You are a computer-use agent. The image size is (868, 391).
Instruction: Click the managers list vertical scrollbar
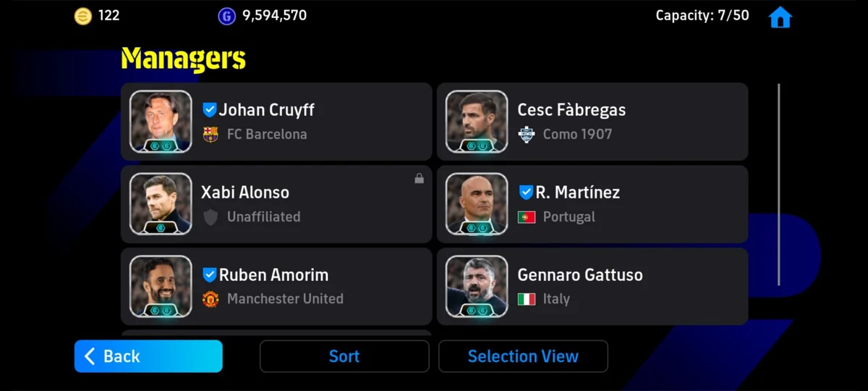coord(779,185)
